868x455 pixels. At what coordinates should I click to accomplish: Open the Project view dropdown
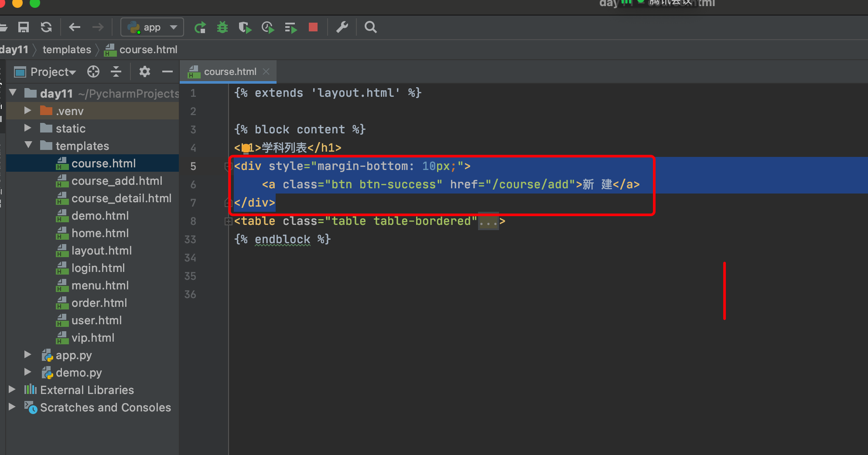click(53, 72)
